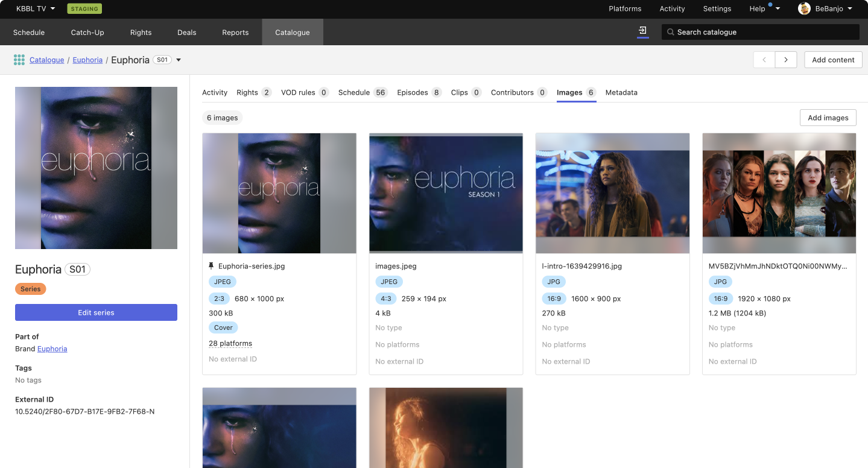Switch to the Deals navigation tab
The height and width of the screenshot is (468, 868).
(x=187, y=32)
